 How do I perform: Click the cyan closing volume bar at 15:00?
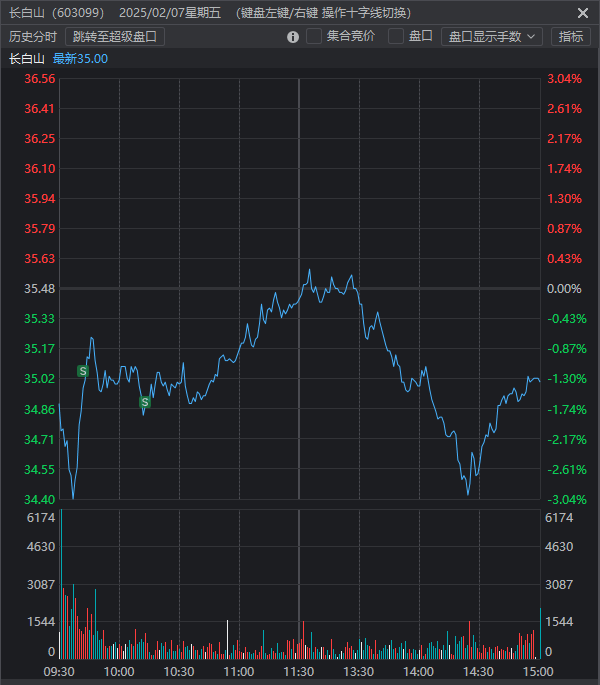pyautogui.click(x=540, y=634)
